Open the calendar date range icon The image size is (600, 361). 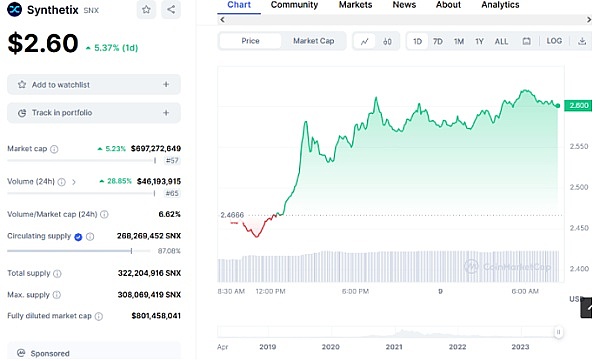(527, 41)
